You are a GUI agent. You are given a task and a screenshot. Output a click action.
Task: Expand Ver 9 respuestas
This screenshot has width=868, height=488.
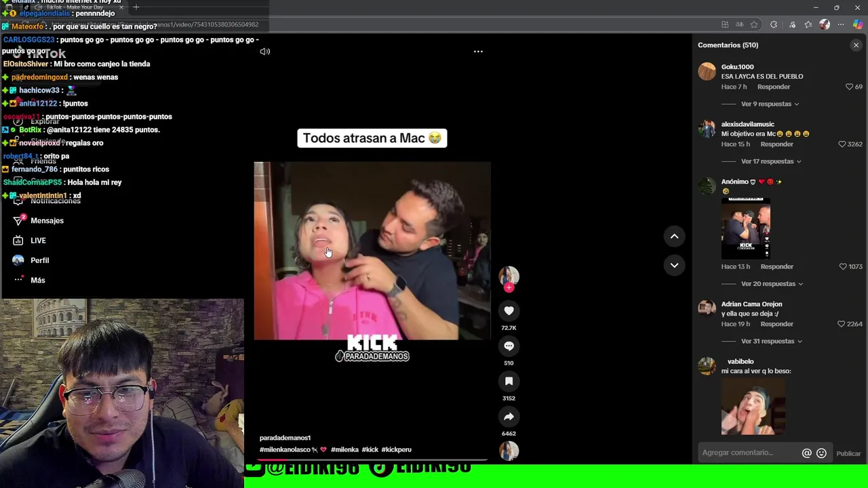(770, 104)
